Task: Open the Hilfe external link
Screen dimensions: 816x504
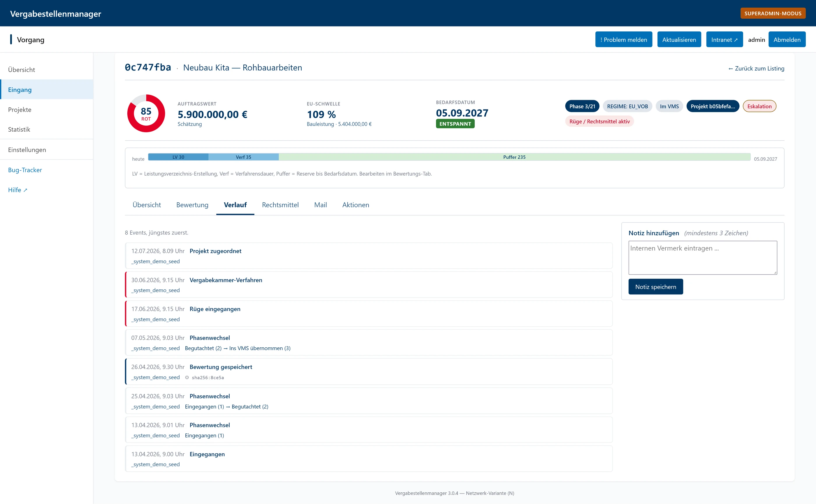Action: 17,190
